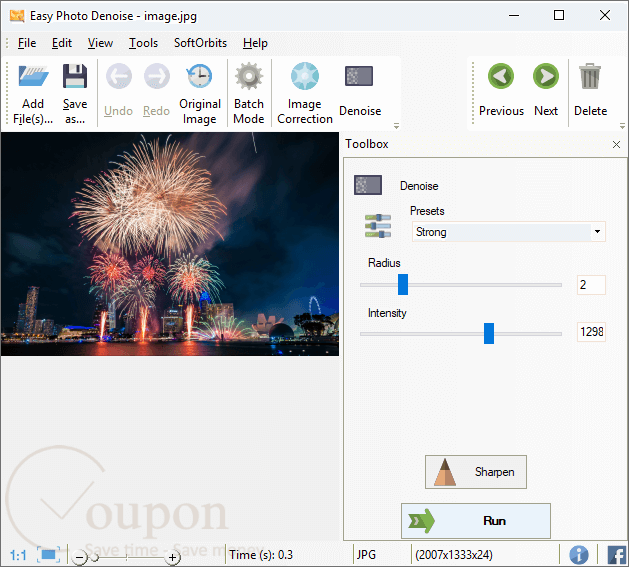
Task: Open the SoftOrbits menu
Action: (200, 43)
